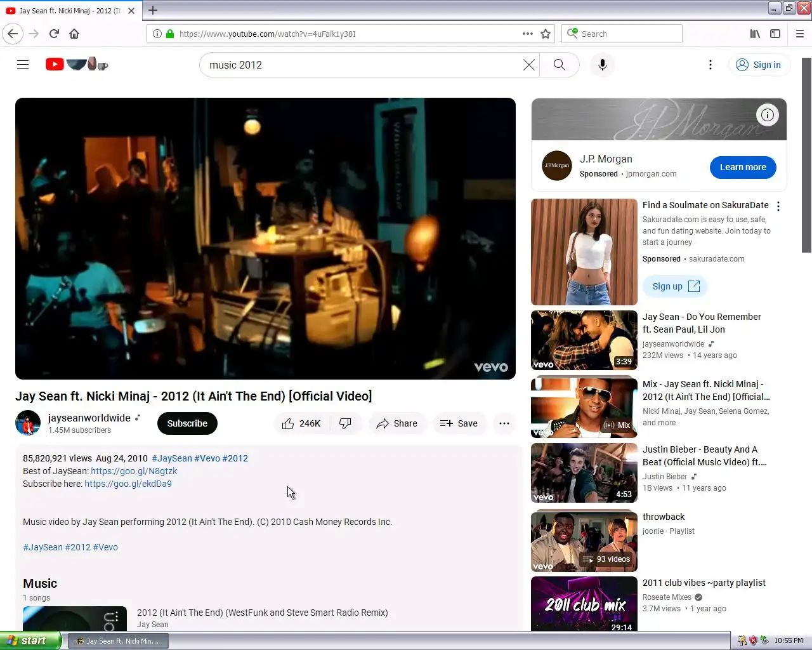Click the J.P. Morgan advertiser logo

[557, 166]
